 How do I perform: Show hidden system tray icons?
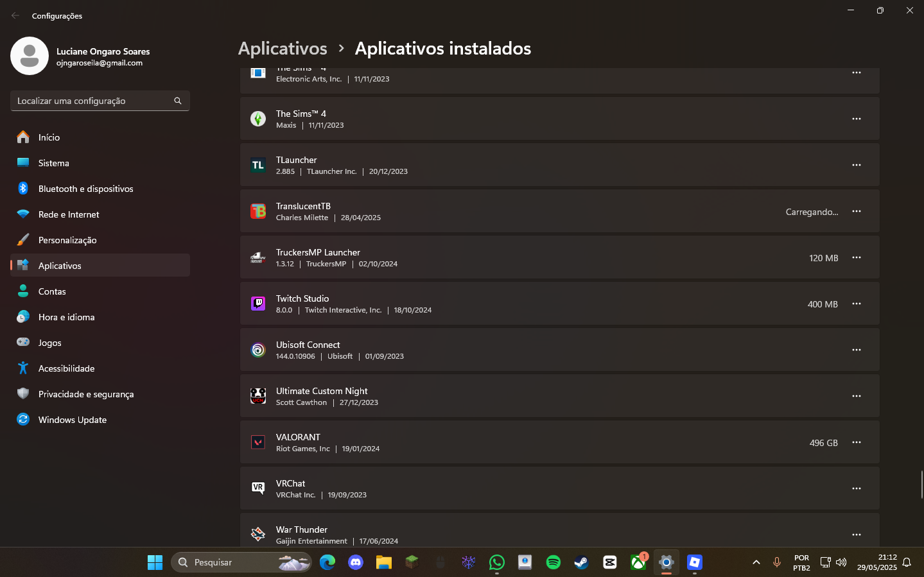(x=756, y=562)
